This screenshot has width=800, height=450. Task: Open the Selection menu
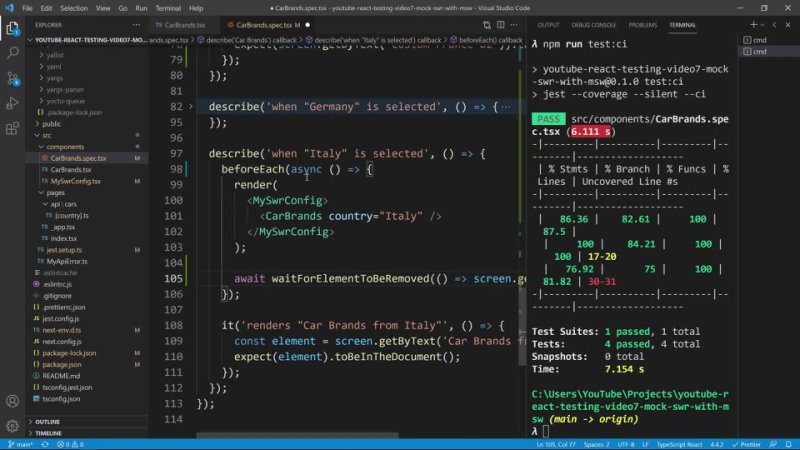click(x=74, y=8)
